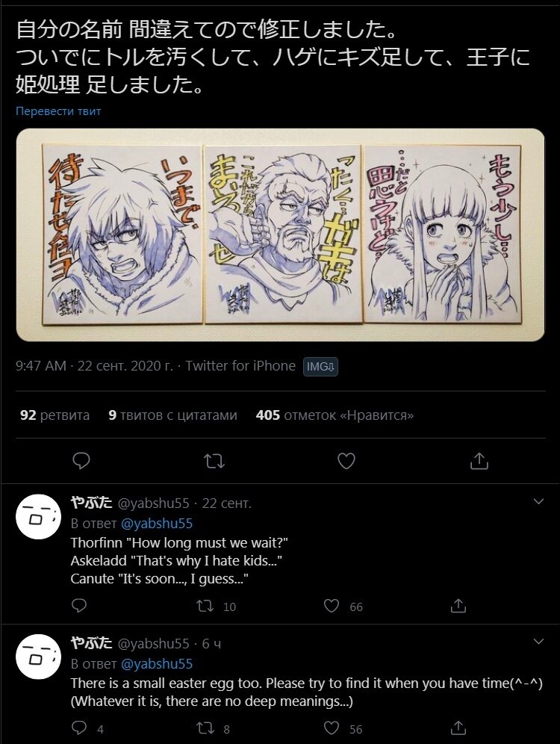Share the Thorfinn translation reply
Image resolution: width=560 pixels, height=744 pixels.
(x=458, y=606)
